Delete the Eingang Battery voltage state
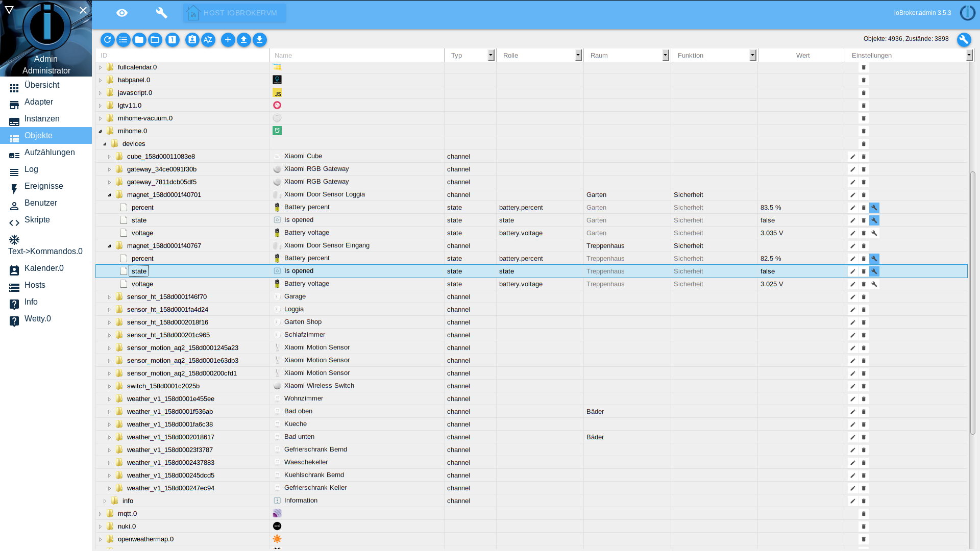980x551 pixels. click(x=864, y=284)
